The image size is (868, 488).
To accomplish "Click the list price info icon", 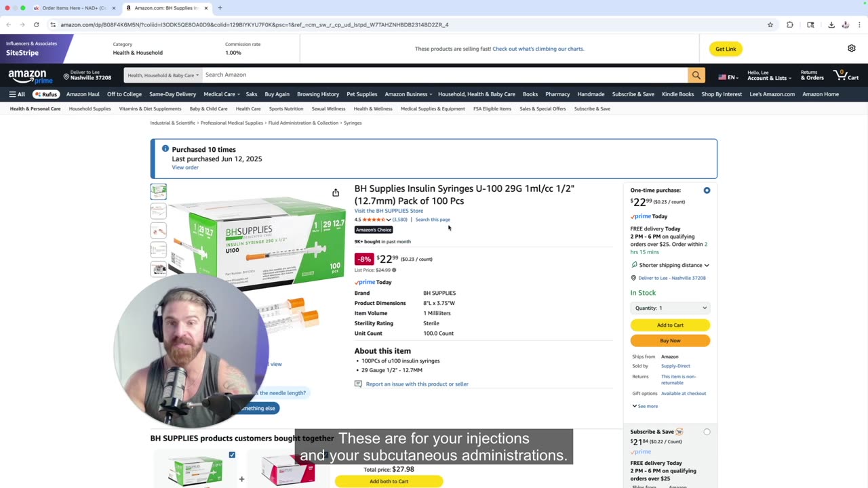I will (x=394, y=270).
